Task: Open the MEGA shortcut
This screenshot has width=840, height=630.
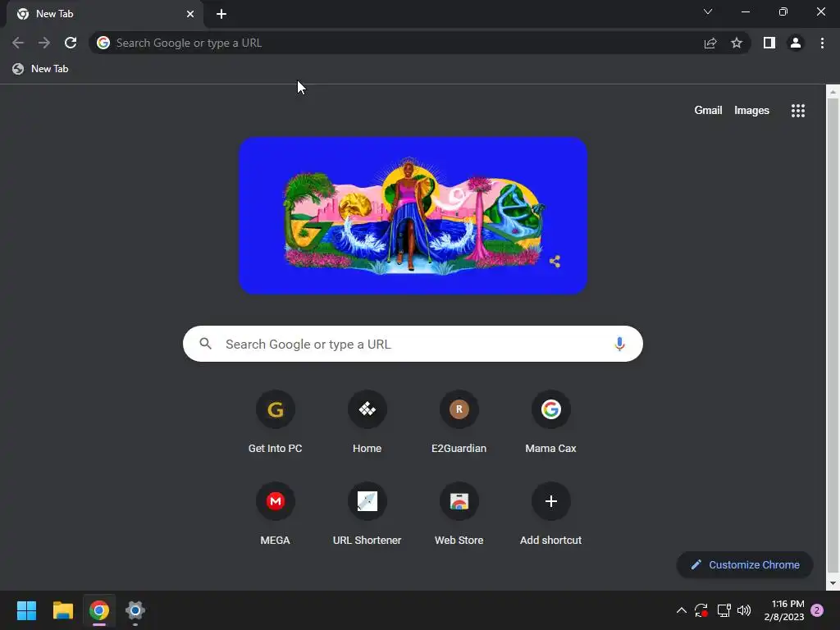Action: (x=276, y=514)
